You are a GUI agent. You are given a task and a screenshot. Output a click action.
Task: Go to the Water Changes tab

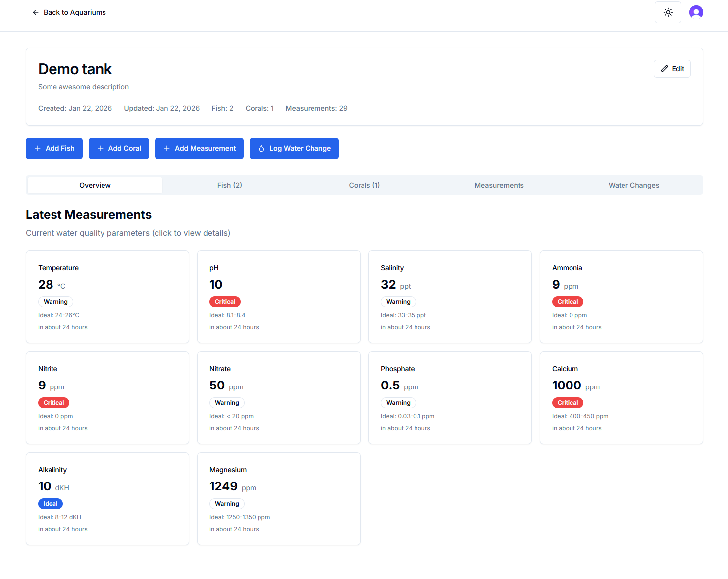pos(633,185)
